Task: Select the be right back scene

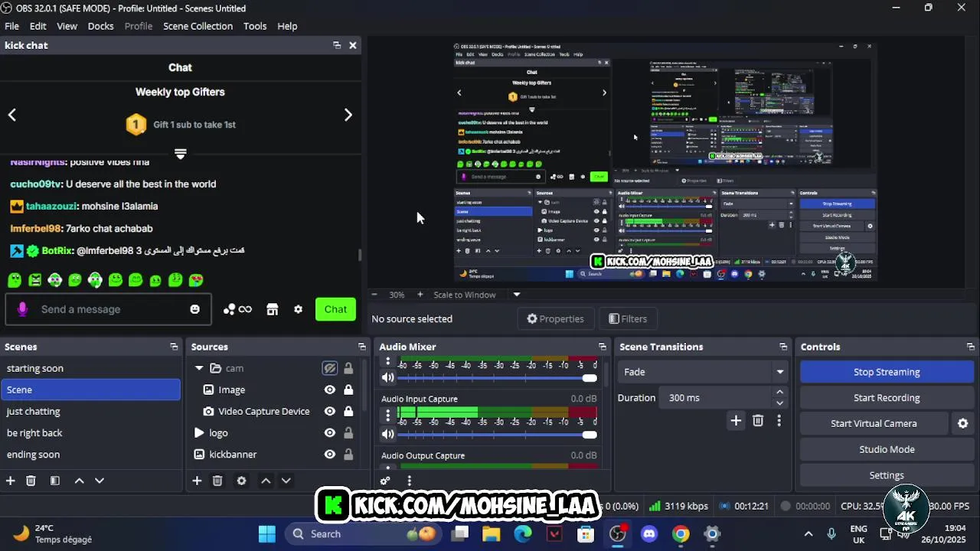Action: point(90,432)
